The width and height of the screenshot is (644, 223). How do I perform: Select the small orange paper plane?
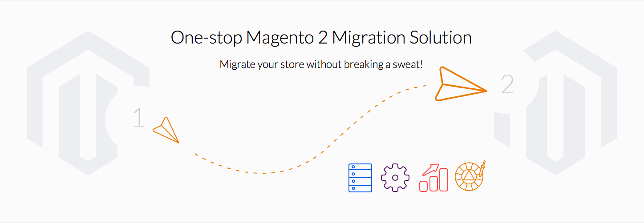point(166,130)
